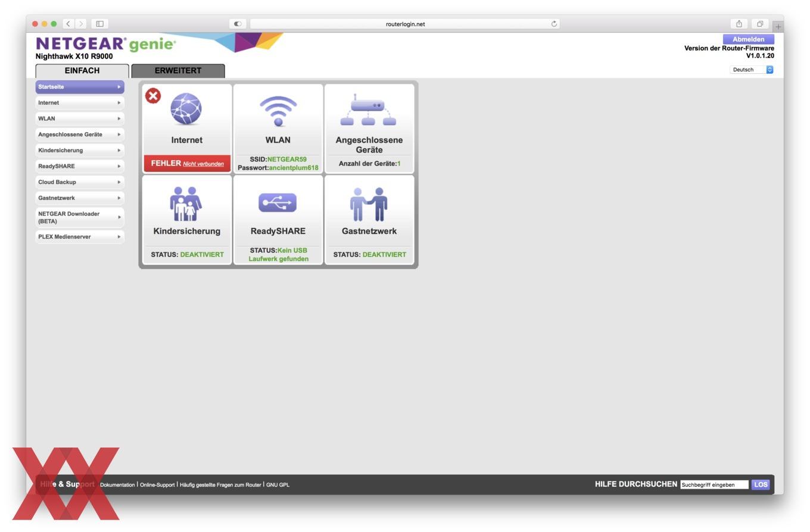The image size is (810, 532).
Task: Focus the Suchbegriff eingeben search field
Action: pyautogui.click(x=714, y=484)
